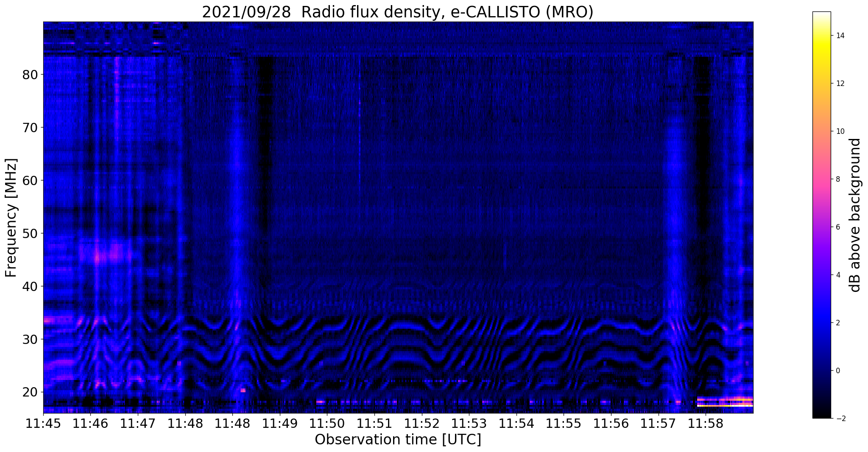Click the 11:47 time tick label
This screenshot has height=452, width=868.
(x=138, y=423)
